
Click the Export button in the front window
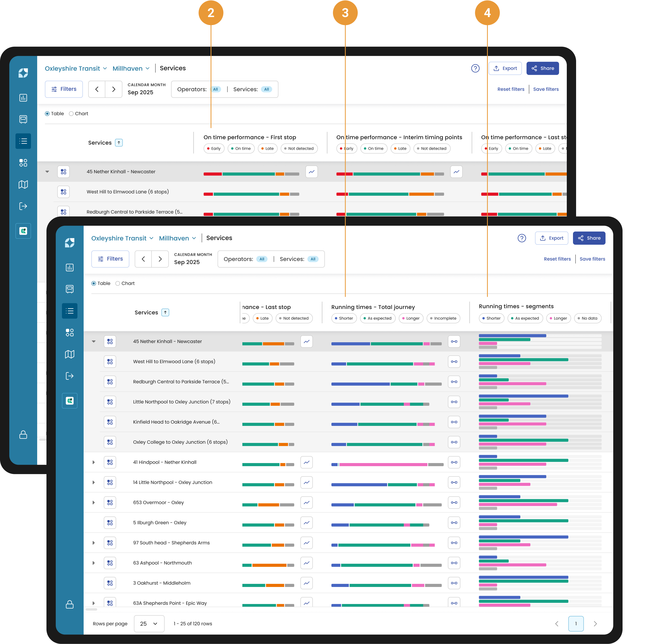coord(551,238)
